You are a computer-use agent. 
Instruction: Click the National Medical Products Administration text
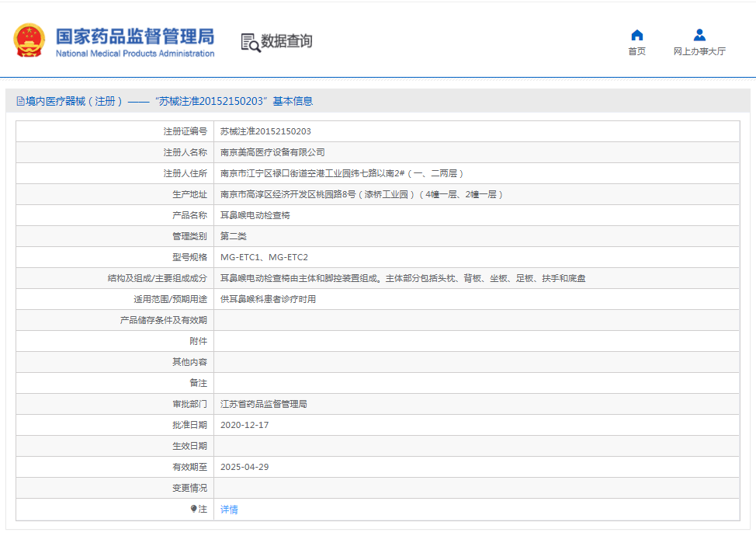[134, 54]
